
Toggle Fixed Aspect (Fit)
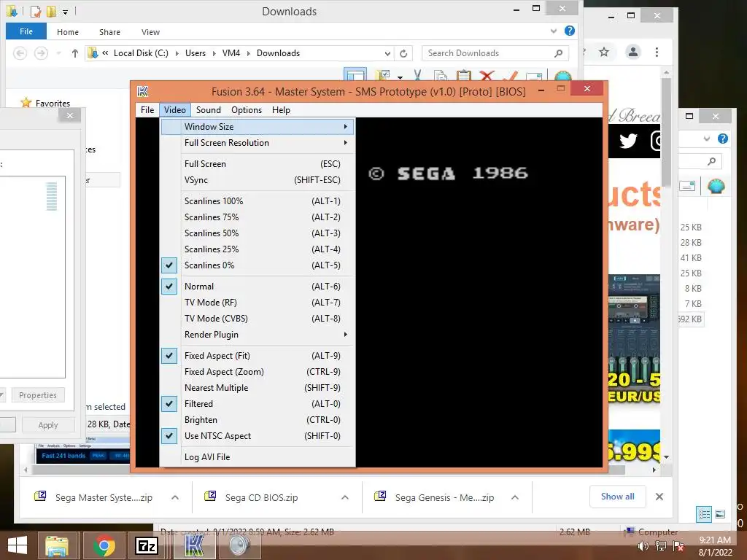point(258,356)
